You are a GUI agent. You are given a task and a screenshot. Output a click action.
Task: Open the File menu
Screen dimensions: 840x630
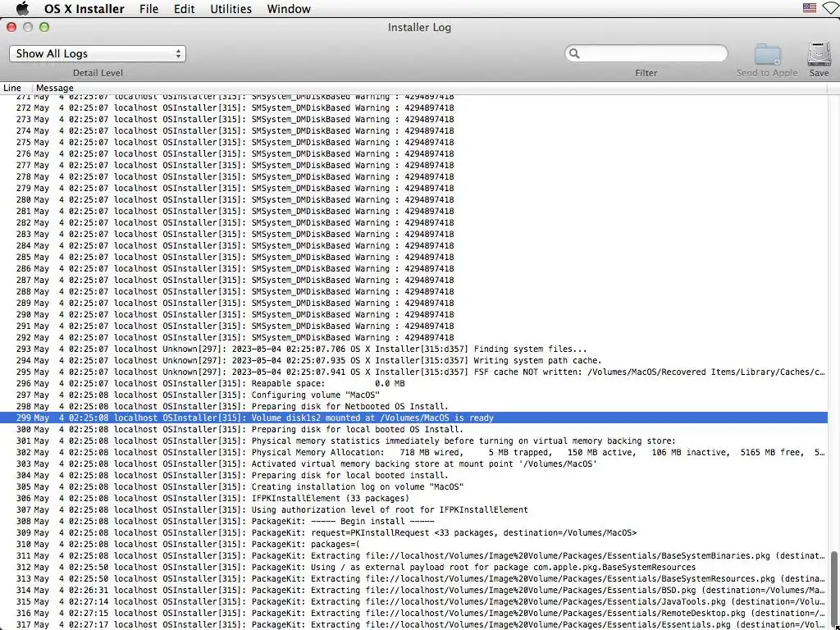148,8
